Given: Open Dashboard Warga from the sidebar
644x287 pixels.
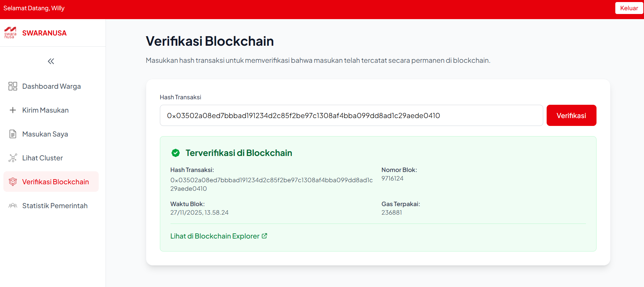Looking at the screenshot, I should click(x=51, y=86).
